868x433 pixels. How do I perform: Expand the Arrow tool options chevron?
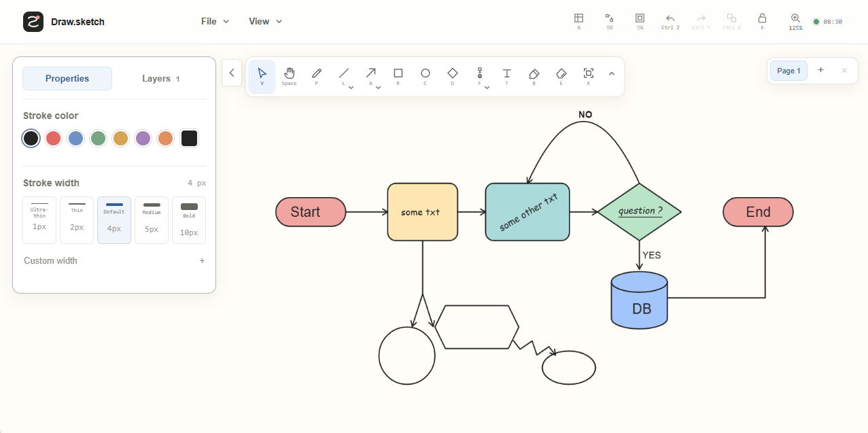(x=379, y=88)
